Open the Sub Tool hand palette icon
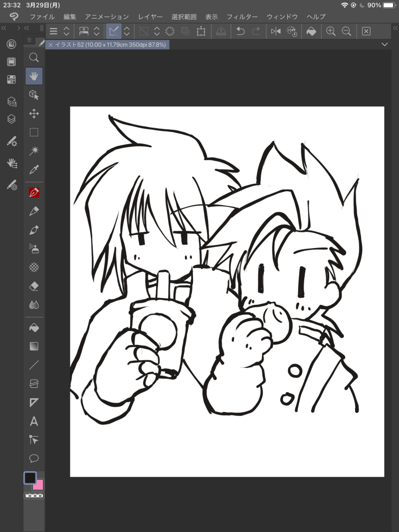Screen dimensions: 399x532 coord(11,163)
